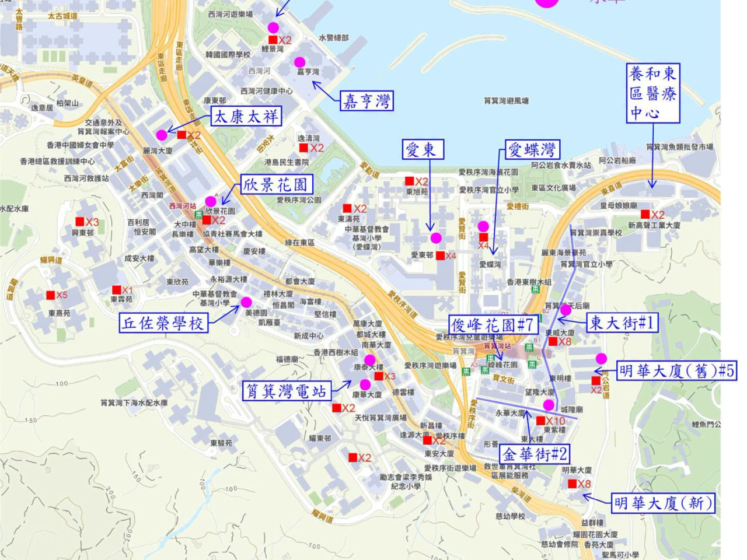Select the 筲箕灣電站 callout label

click(x=286, y=391)
